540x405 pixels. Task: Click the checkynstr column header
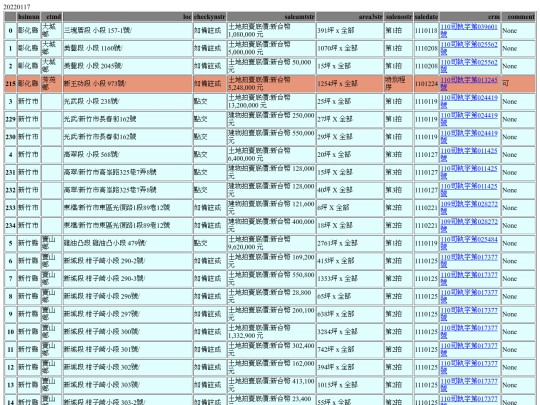[x=209, y=17]
